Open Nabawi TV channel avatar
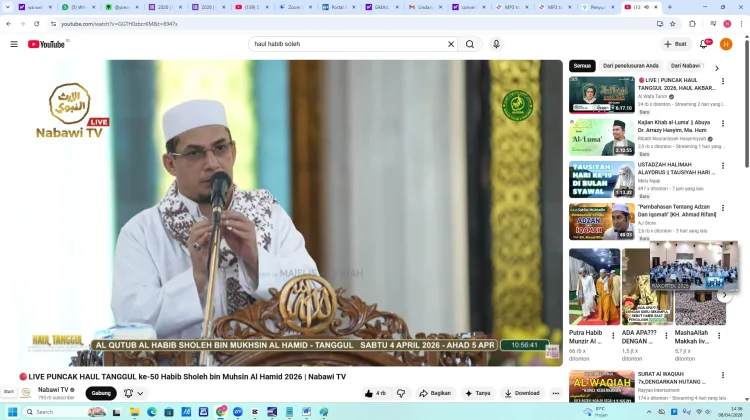 (x=26, y=393)
